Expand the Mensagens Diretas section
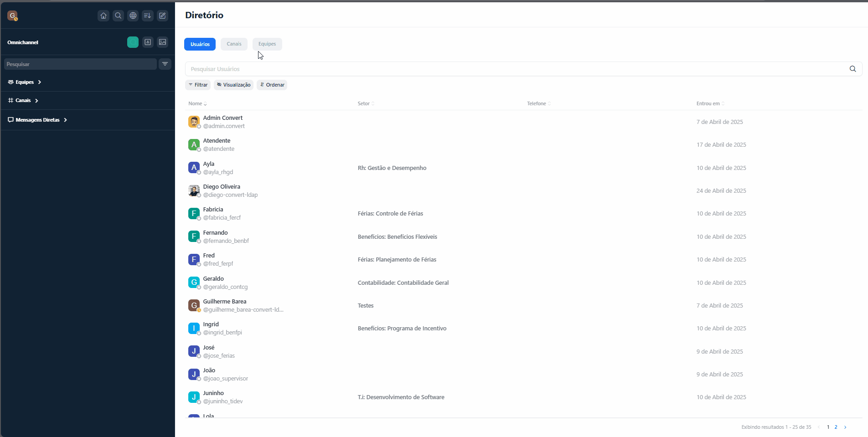The image size is (868, 437). pos(38,120)
